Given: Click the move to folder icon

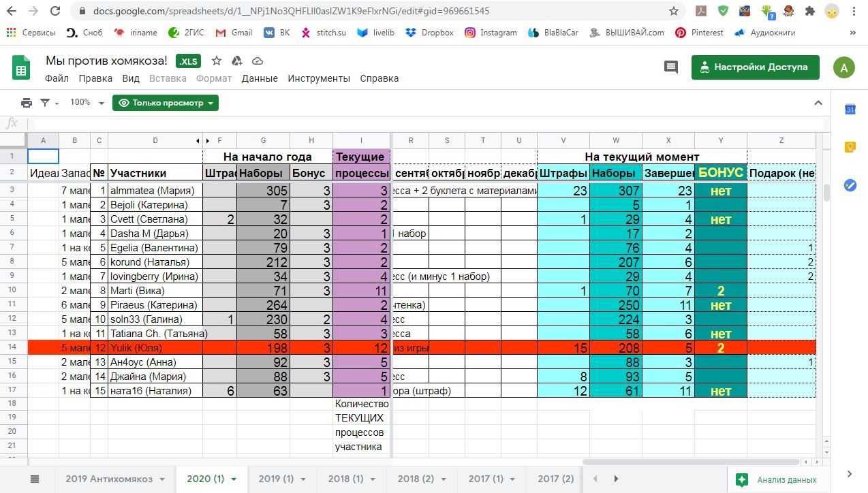Looking at the screenshot, I should pos(236,61).
